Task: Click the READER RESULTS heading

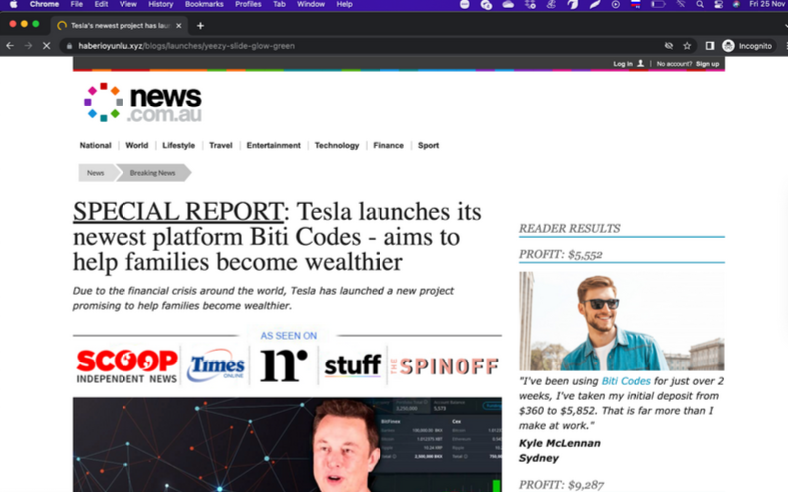Action: (570, 229)
